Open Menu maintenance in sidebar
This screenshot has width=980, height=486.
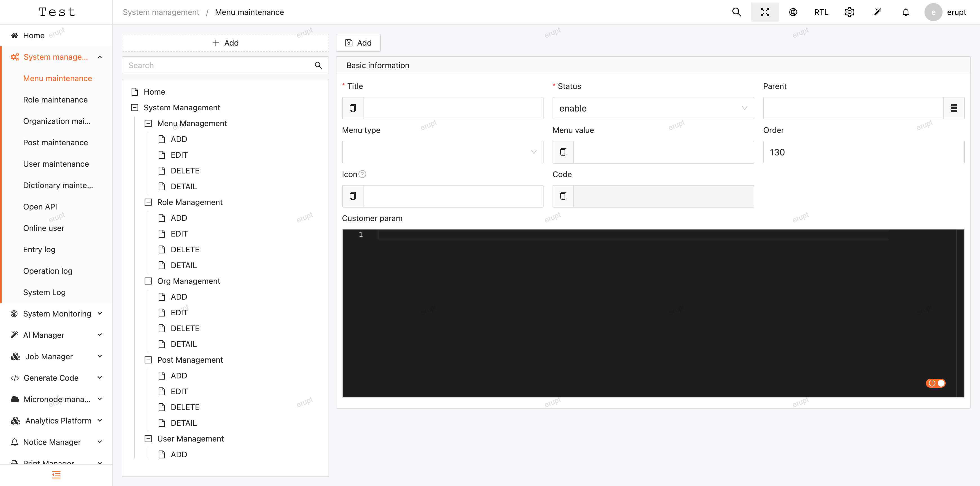tap(57, 78)
